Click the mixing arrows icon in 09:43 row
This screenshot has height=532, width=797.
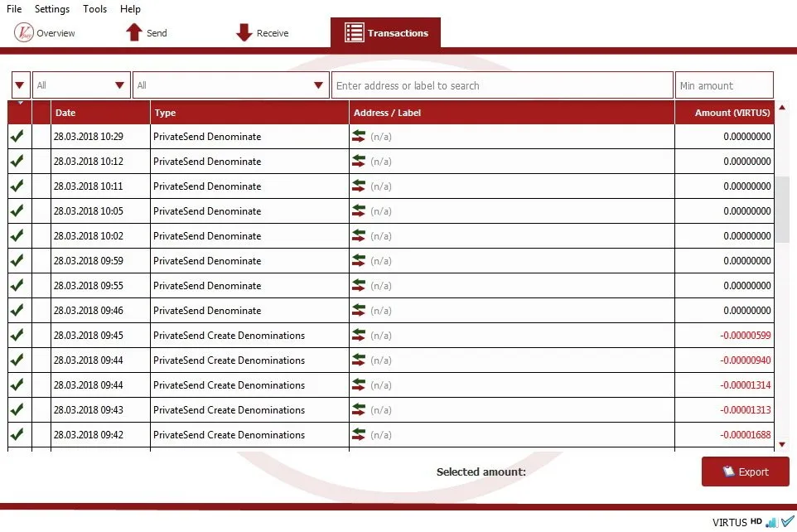(359, 409)
